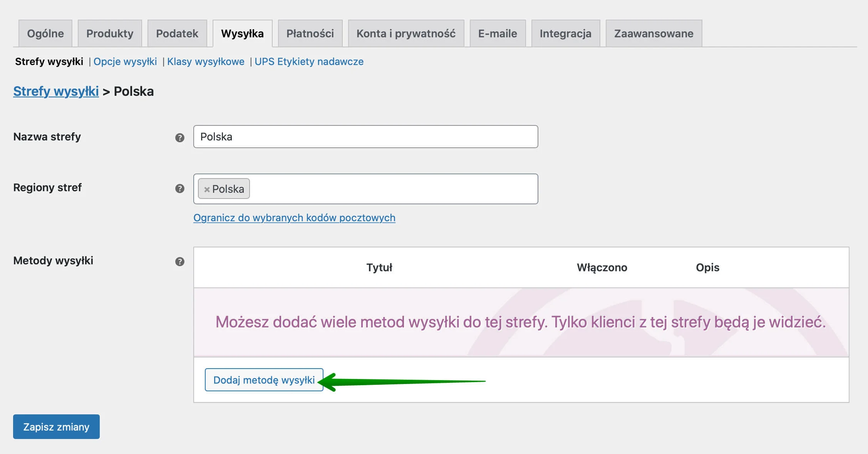Open the Zaawansowane tab
Screen dimensions: 868x454
(654, 33)
